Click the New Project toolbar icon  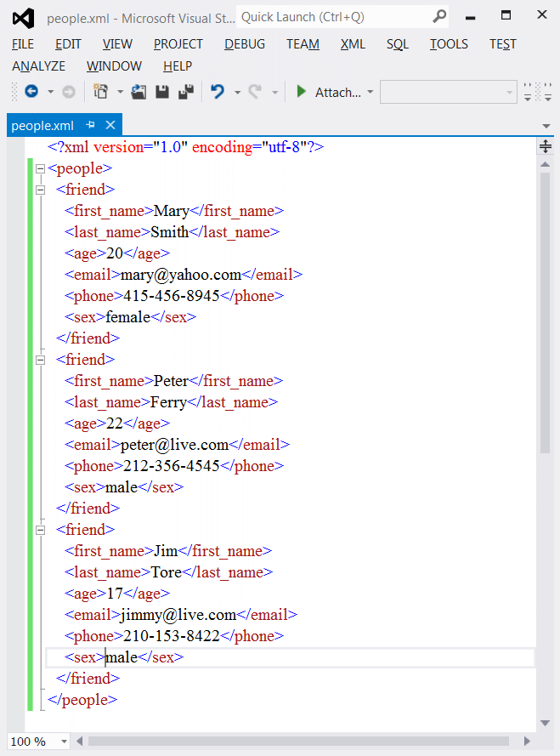[101, 91]
